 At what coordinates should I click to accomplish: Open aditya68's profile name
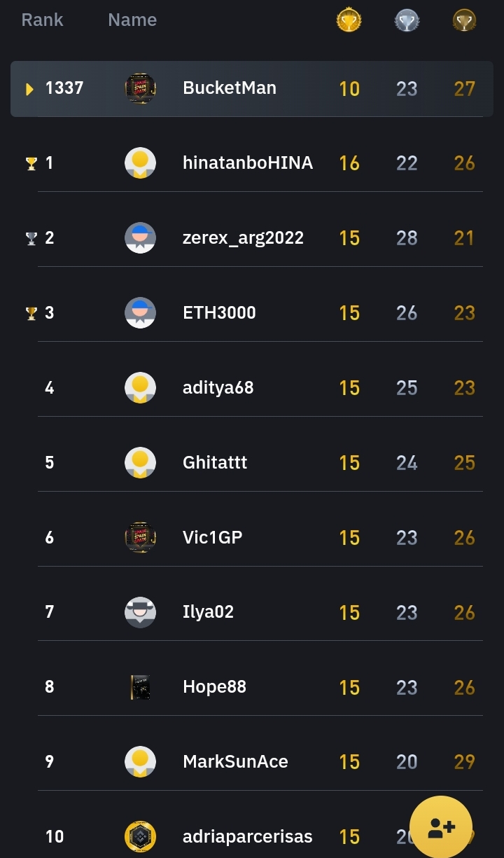(218, 388)
